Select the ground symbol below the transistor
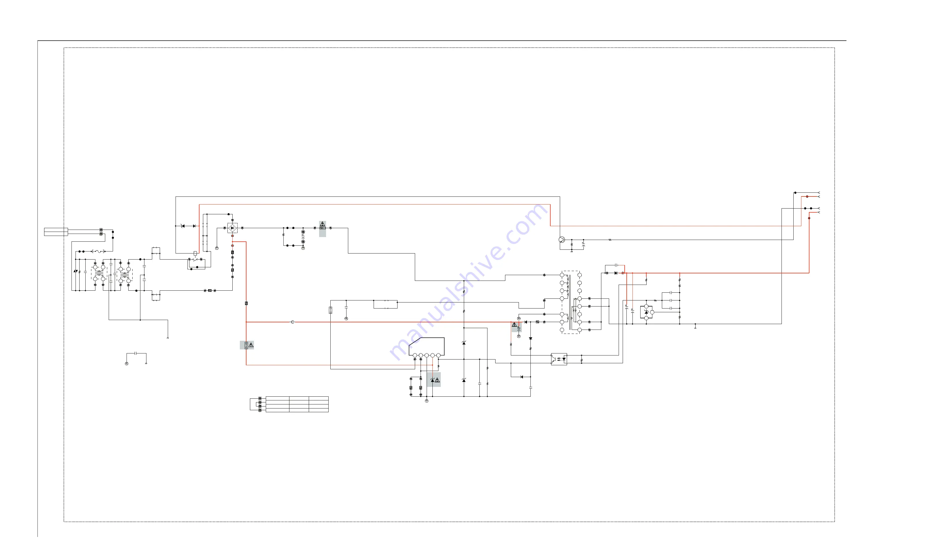The height and width of the screenshot is (560, 934). (x=572, y=251)
